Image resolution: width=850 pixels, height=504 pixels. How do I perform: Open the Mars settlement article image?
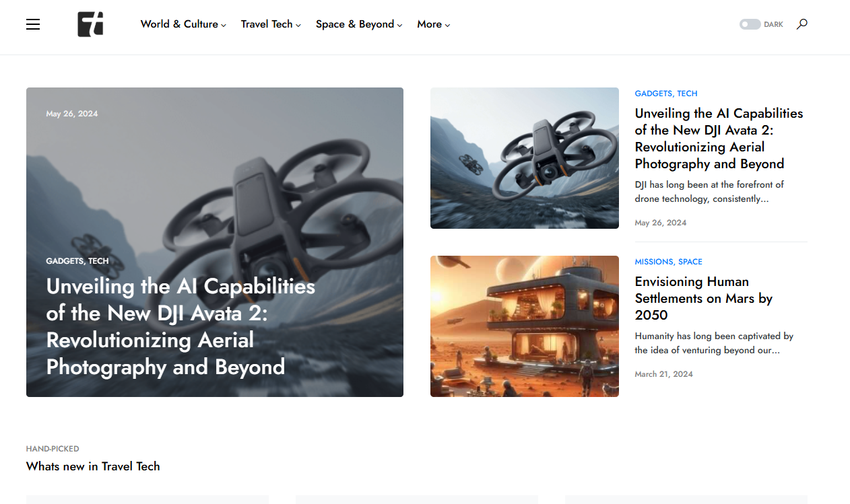point(524,326)
